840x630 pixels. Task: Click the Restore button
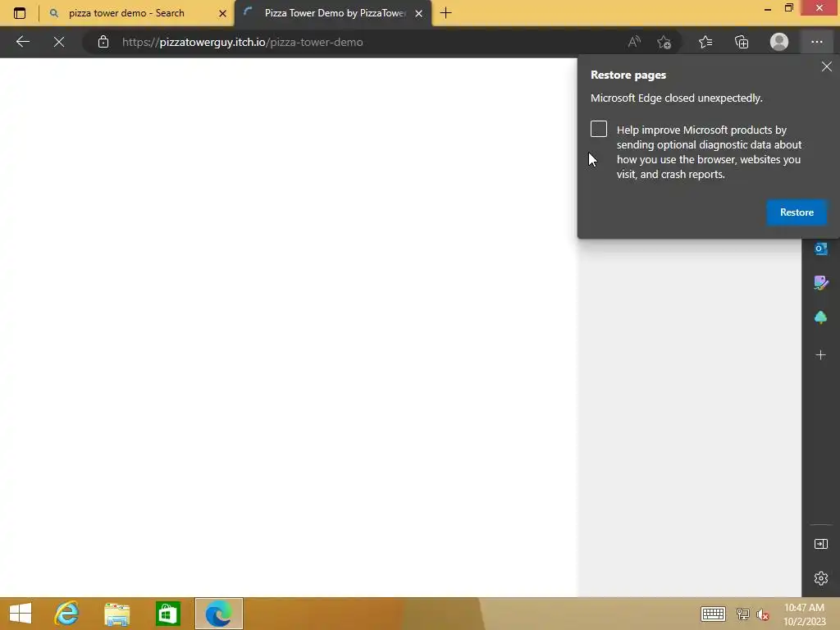coord(797,212)
